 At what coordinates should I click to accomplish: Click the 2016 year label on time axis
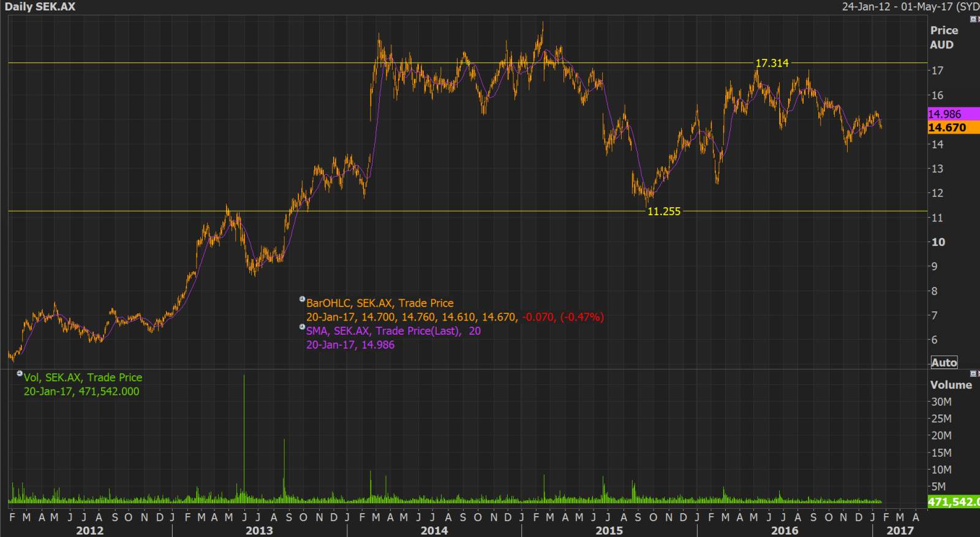785,530
